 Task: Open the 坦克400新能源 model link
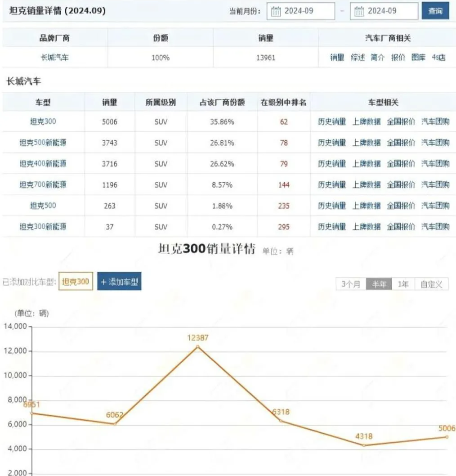pos(43,164)
